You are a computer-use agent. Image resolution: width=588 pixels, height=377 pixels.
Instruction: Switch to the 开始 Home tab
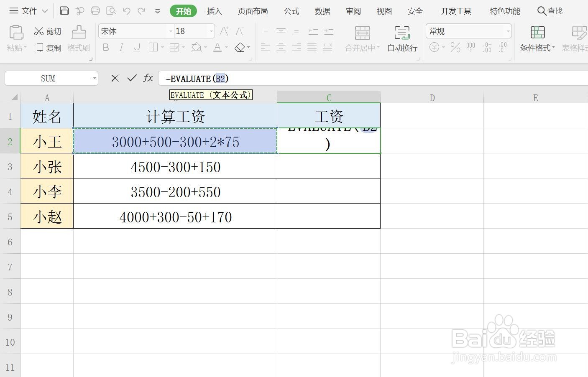(184, 11)
